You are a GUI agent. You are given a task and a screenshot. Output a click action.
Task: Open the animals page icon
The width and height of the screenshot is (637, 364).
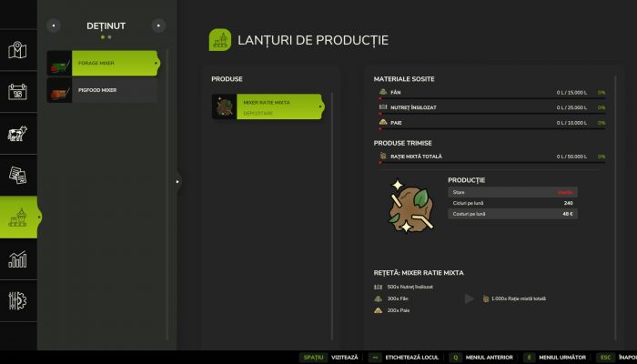coord(17,134)
